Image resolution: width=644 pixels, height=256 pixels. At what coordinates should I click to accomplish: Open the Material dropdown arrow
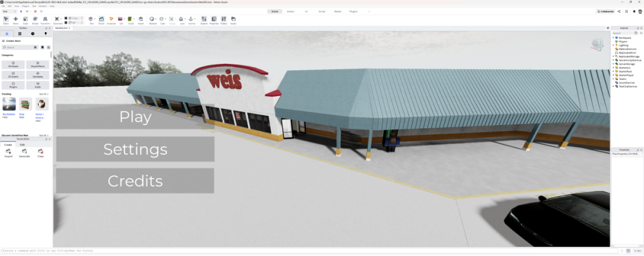coord(155,19)
